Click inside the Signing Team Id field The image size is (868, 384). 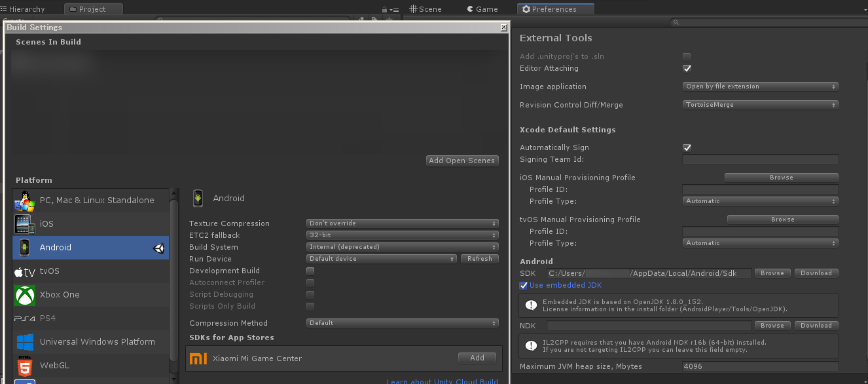click(x=760, y=159)
